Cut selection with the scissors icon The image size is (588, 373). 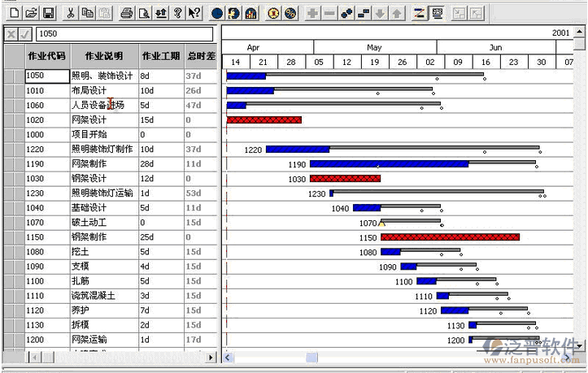[x=71, y=13]
